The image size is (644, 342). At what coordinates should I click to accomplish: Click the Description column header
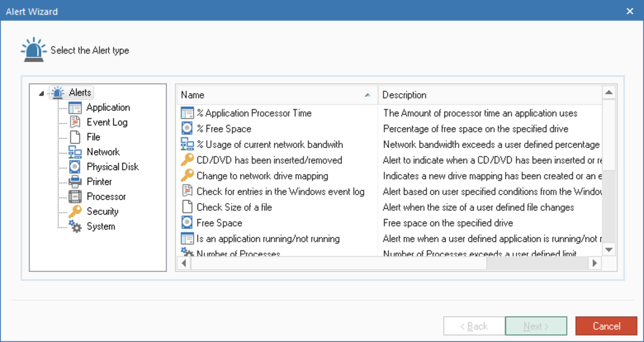tap(489, 95)
